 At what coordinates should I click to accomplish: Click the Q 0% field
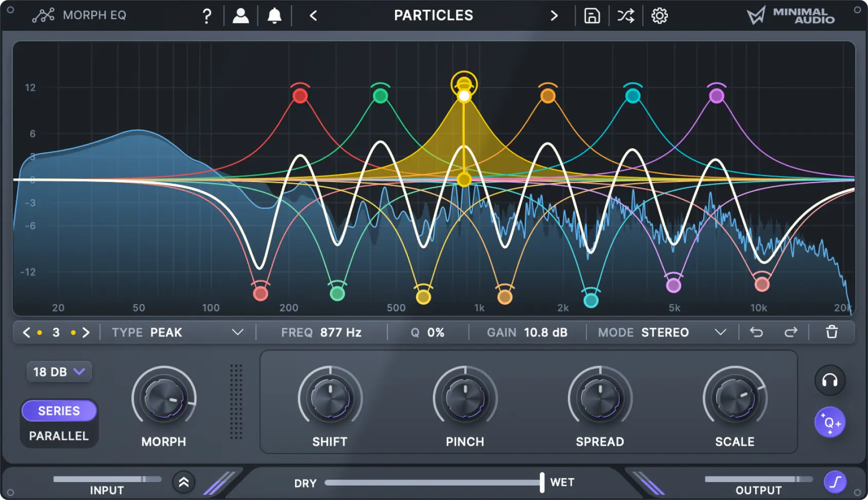[427, 332]
